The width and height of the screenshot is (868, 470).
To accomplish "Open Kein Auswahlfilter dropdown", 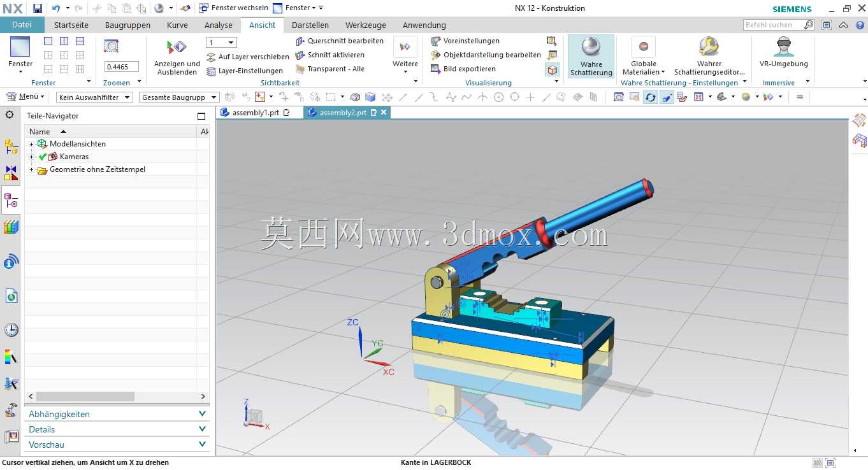I will pyautogui.click(x=94, y=97).
